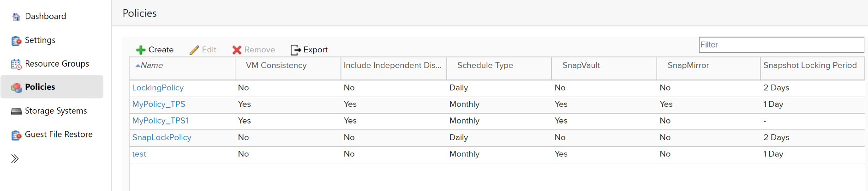Click the Dashboard icon in sidebar
This screenshot has width=868, height=191.
point(16,17)
